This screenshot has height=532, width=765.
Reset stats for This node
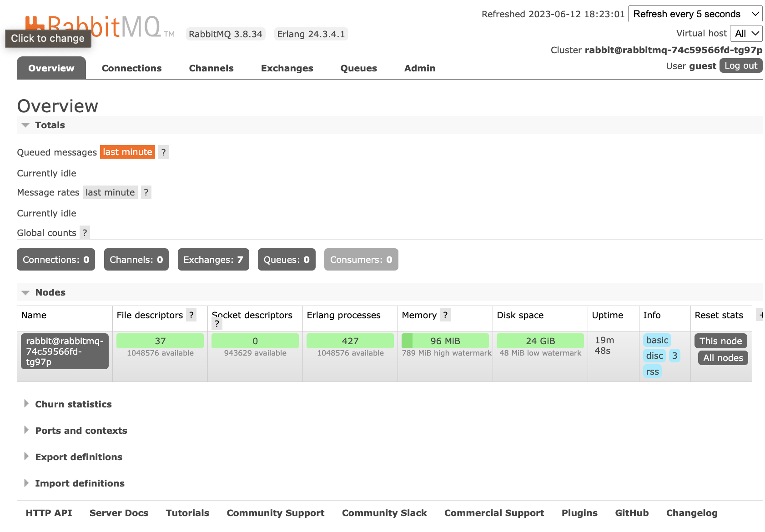coord(721,341)
